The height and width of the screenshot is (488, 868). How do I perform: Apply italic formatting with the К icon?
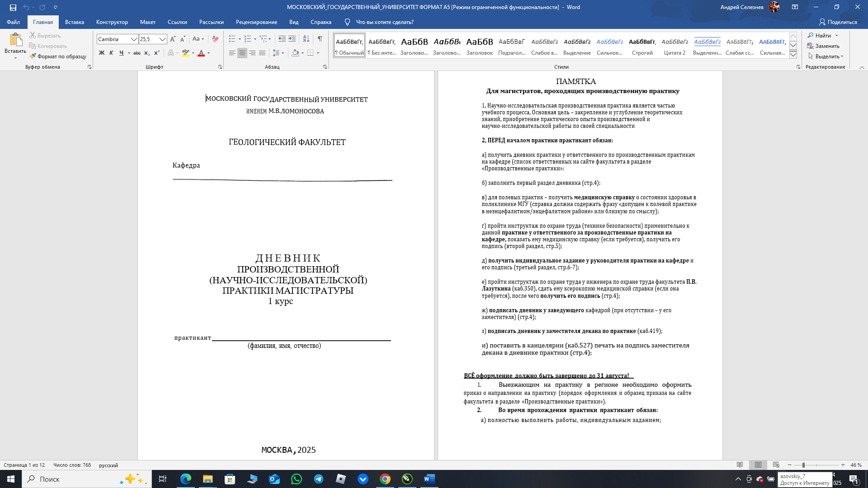[x=111, y=53]
